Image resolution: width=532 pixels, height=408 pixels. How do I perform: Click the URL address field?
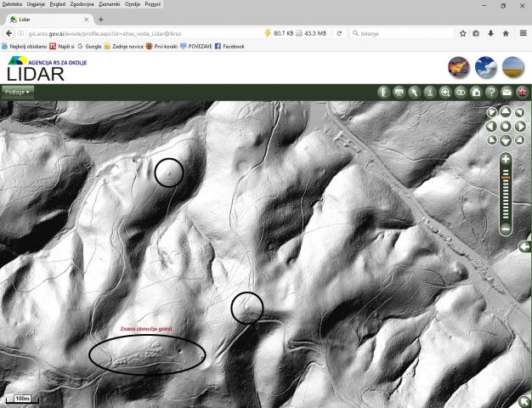(x=143, y=34)
